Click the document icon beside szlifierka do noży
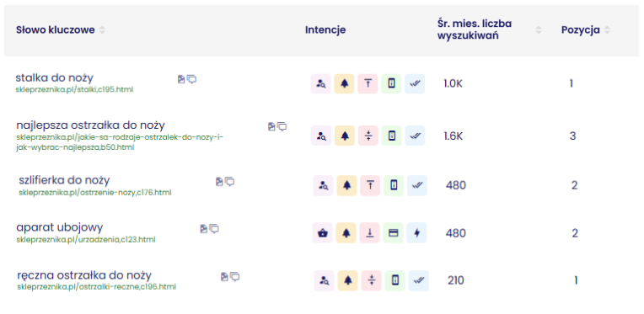 219,182
